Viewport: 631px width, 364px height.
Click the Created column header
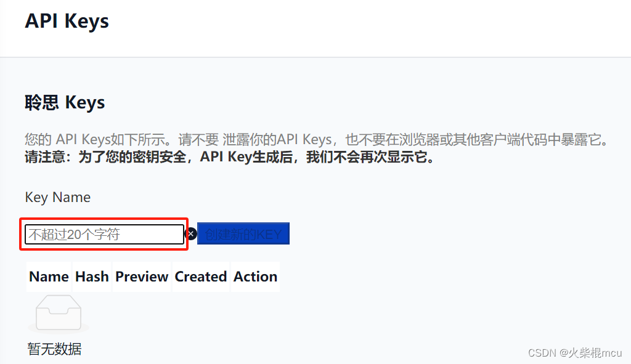pos(200,277)
